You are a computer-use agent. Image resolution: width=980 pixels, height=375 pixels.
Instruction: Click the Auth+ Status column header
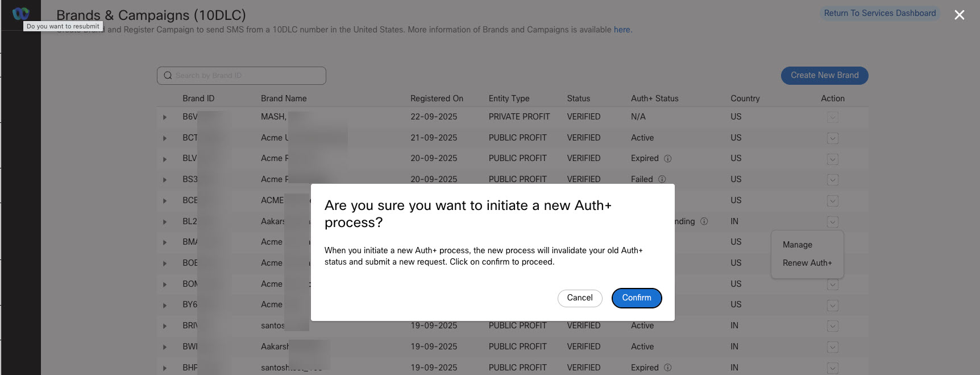click(655, 98)
